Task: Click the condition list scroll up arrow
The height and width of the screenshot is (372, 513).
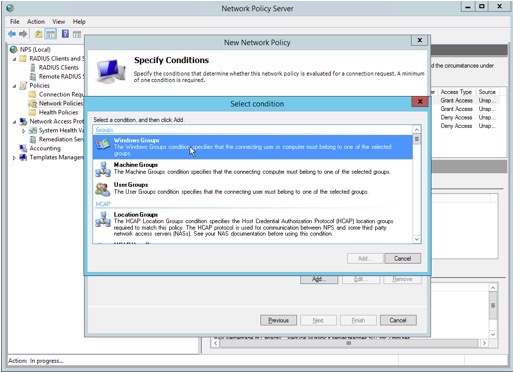Action: (x=417, y=129)
